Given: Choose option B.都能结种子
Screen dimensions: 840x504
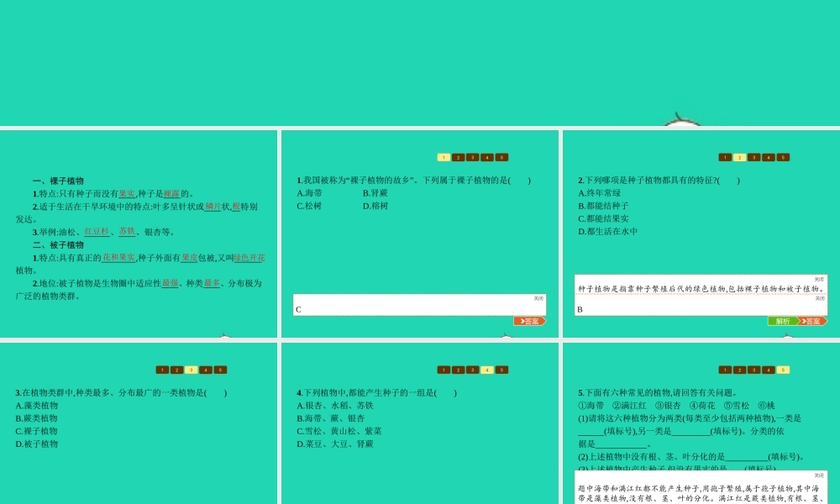Looking at the screenshot, I should tap(603, 206).
